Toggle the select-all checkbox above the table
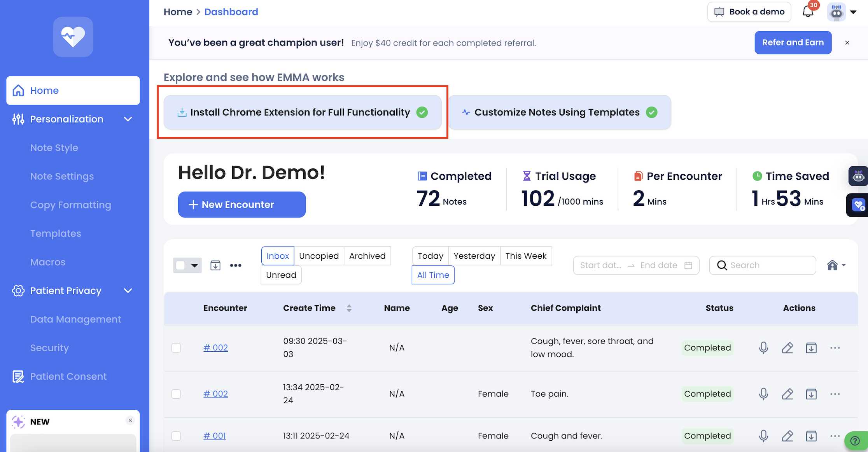Screen dimensions: 868x452 (x=180, y=265)
